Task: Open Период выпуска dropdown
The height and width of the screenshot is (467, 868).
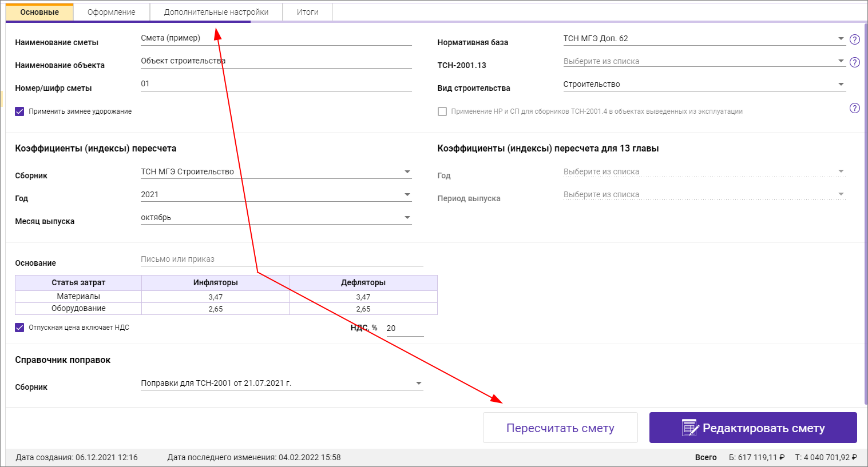Action: click(704, 194)
